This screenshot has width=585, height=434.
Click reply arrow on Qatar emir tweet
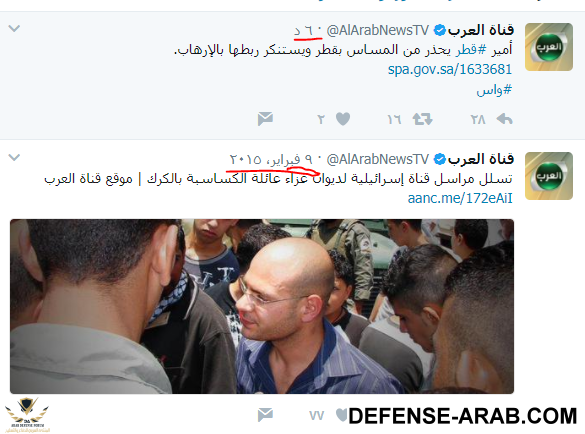504,119
